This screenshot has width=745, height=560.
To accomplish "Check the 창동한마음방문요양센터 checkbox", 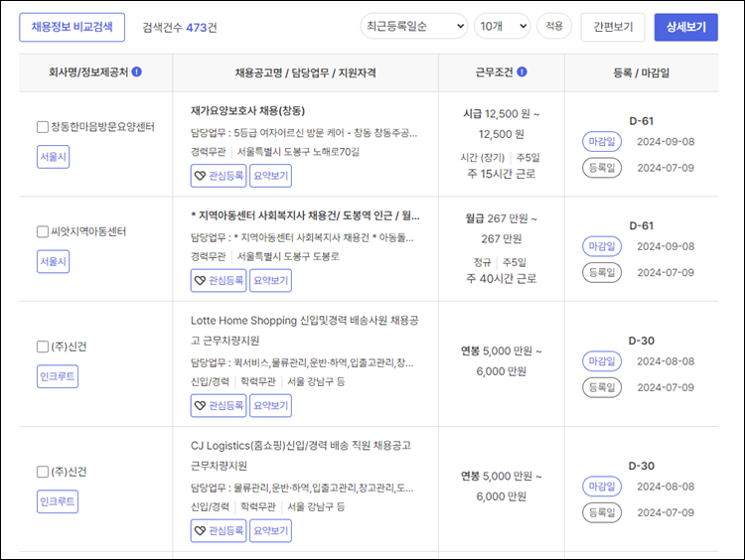I will [x=43, y=127].
